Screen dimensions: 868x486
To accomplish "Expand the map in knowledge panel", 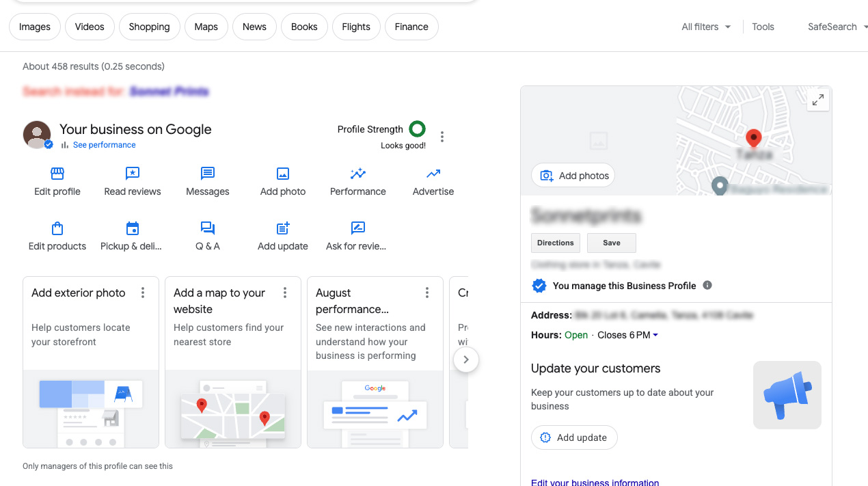I will pos(817,100).
